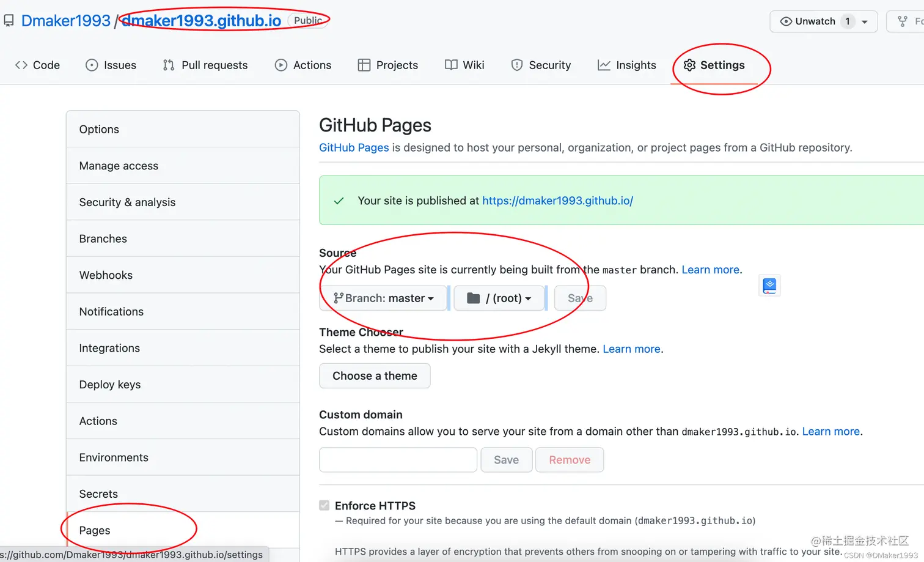Open Learn more link under Custom domain
This screenshot has width=924, height=562.
(x=831, y=431)
